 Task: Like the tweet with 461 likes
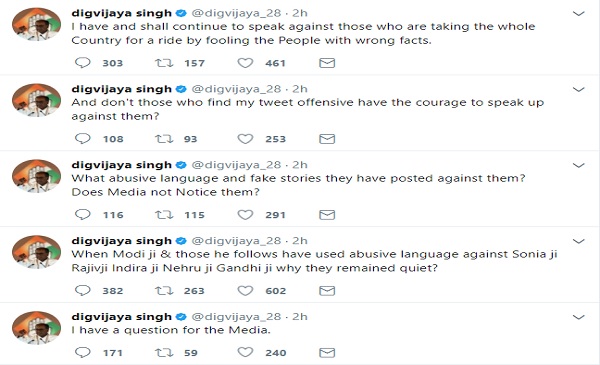(245, 62)
